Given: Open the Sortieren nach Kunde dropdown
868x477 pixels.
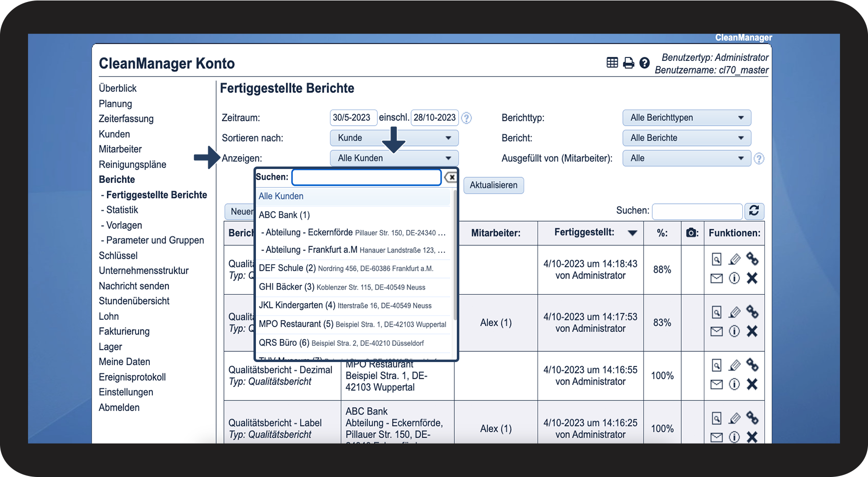Looking at the screenshot, I should (394, 138).
